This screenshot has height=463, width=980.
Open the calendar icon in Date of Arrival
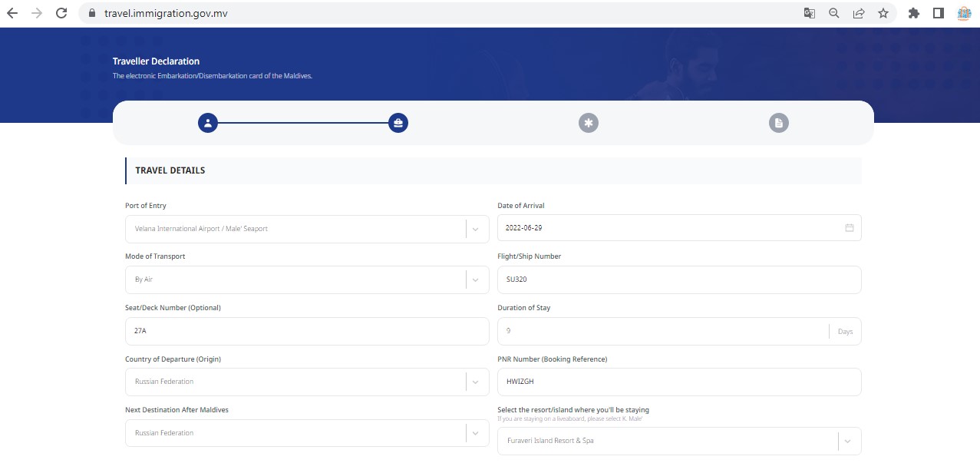pos(850,228)
